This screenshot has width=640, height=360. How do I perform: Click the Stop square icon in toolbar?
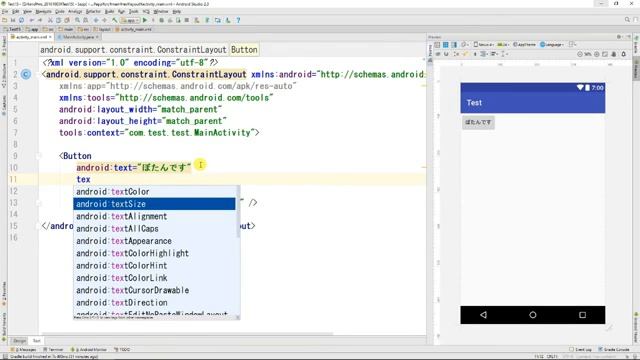(187, 20)
